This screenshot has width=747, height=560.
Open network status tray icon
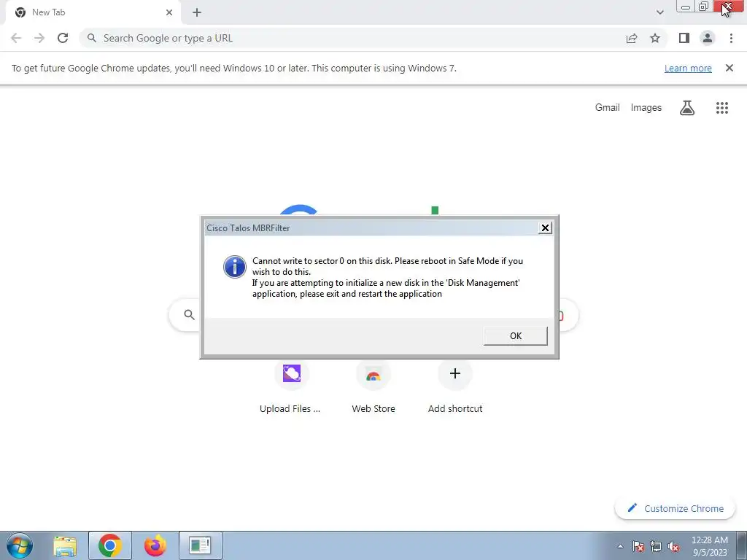[656, 547]
